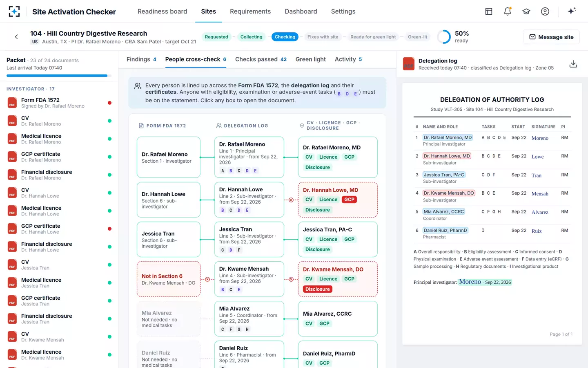Click the Moreno signature on log row 1
This screenshot has height=368, width=588.
pyautogui.click(x=540, y=138)
